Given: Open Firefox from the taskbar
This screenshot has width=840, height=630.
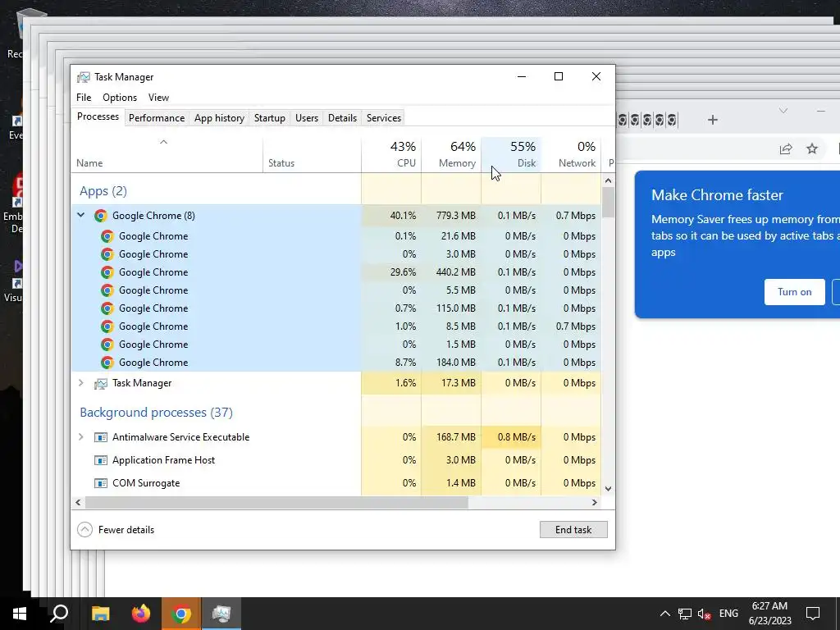Looking at the screenshot, I should pyautogui.click(x=141, y=614).
